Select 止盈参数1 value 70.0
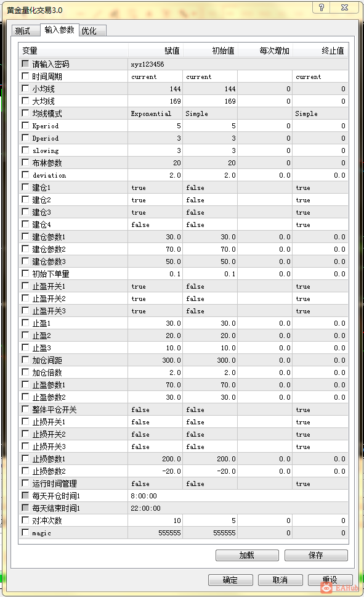This screenshot has width=364, height=597. [x=155, y=385]
